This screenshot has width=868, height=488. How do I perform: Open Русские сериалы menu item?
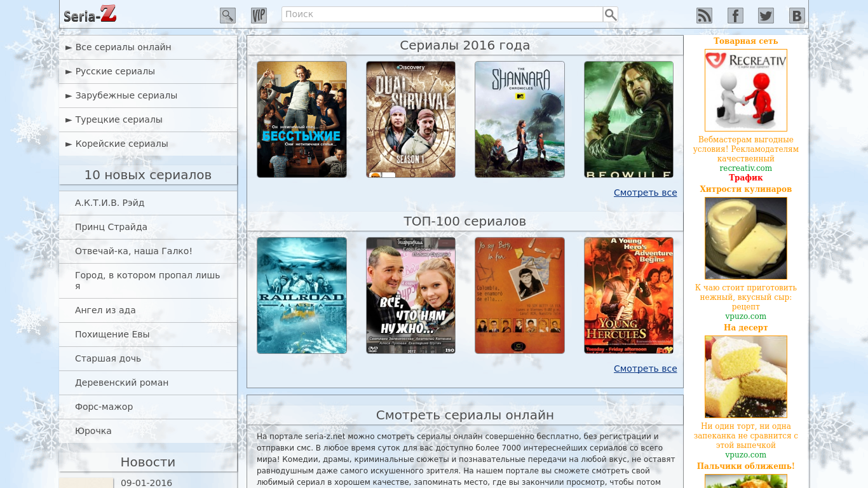[148, 71]
